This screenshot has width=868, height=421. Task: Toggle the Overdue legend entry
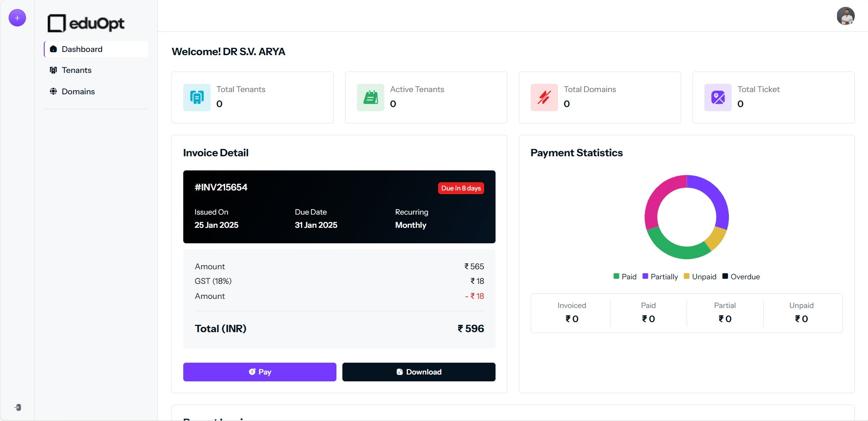[x=741, y=277]
